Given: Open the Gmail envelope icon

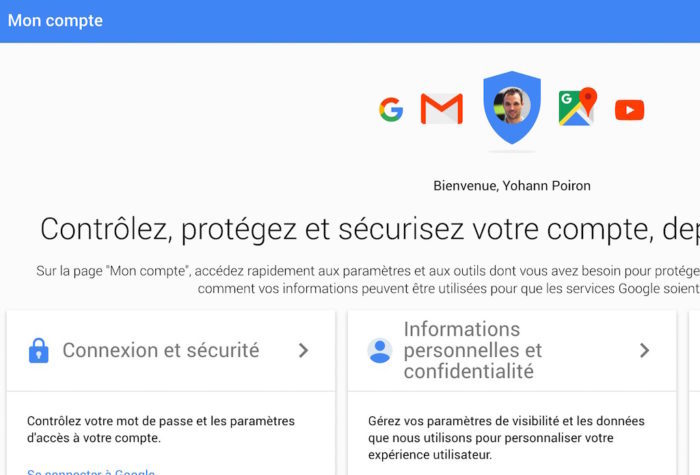Looking at the screenshot, I should pyautogui.click(x=441, y=109).
